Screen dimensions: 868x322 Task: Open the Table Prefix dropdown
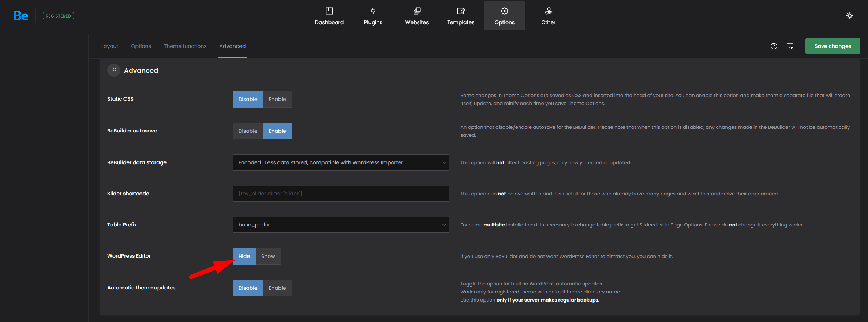click(341, 225)
